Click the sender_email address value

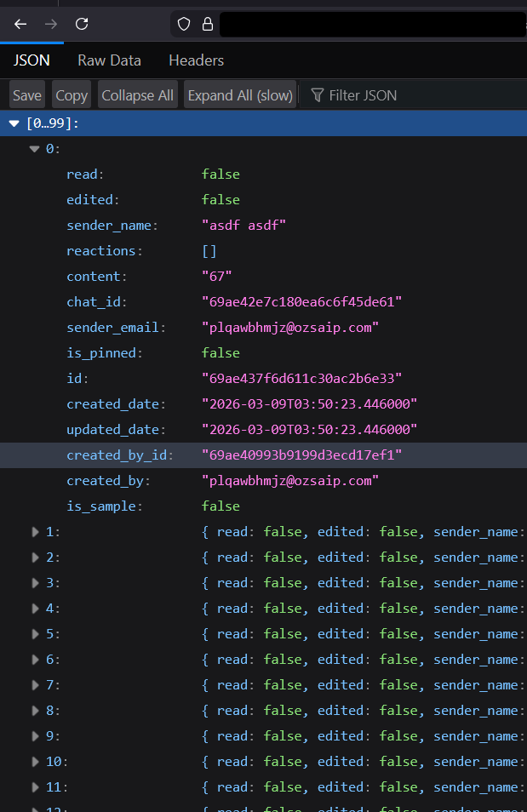point(290,328)
